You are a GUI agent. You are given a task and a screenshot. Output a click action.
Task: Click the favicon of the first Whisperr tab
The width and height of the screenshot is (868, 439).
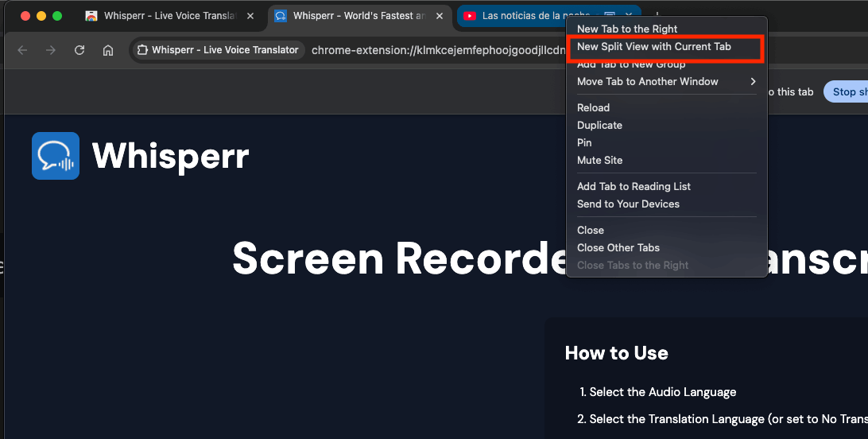coord(91,16)
